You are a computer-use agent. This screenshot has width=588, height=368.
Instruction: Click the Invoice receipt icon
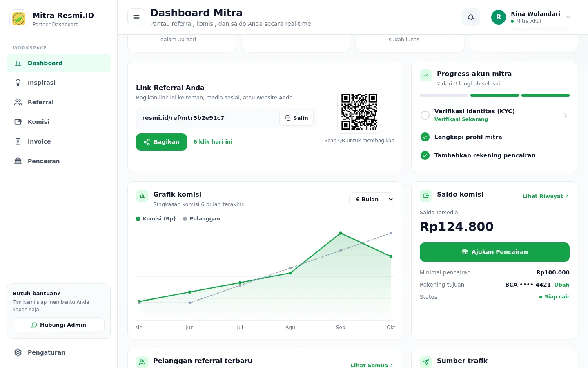tap(18, 141)
